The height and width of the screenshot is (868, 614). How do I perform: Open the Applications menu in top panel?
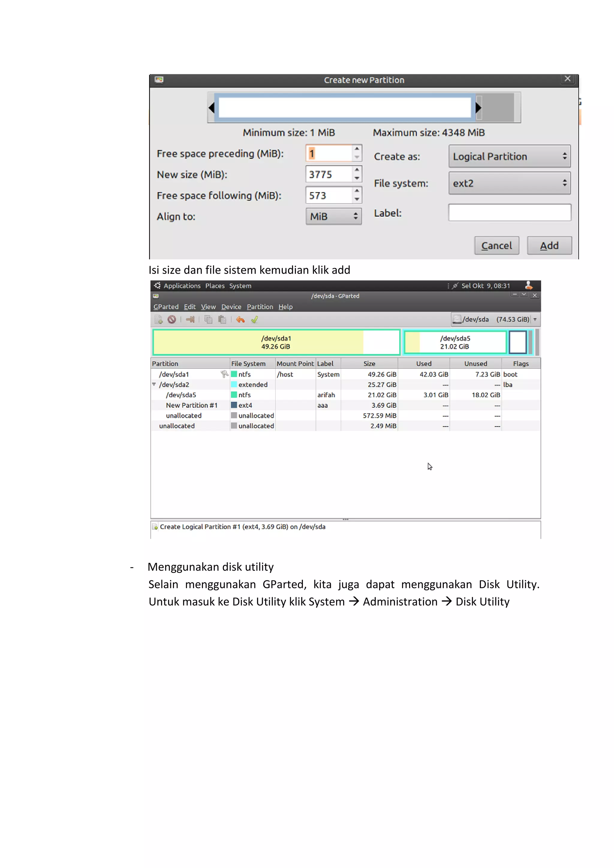pos(182,286)
